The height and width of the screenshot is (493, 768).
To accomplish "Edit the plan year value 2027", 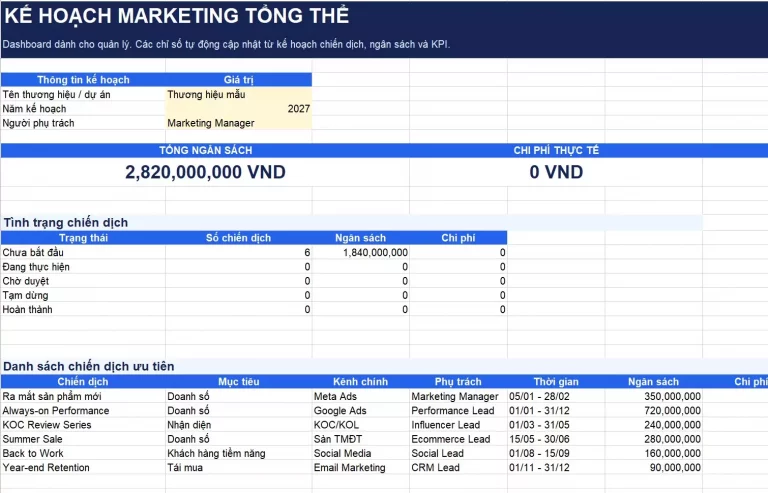I will [x=239, y=109].
